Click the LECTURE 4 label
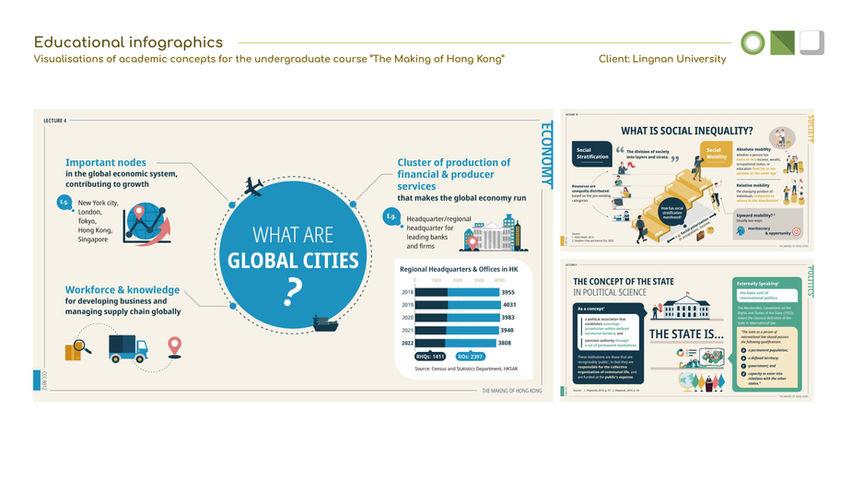The height and width of the screenshot is (479, 852). tap(55, 121)
